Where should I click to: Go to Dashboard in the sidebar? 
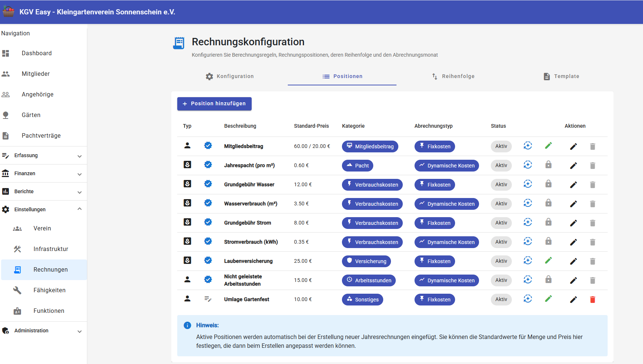pyautogui.click(x=43, y=53)
